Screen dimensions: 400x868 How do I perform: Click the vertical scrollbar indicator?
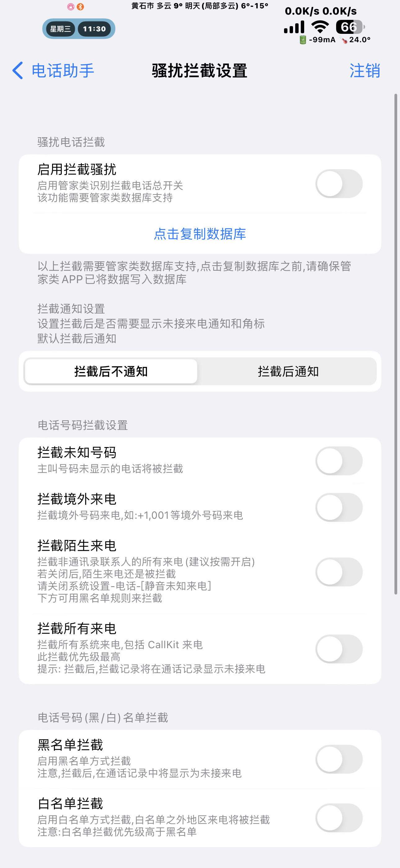point(396,344)
